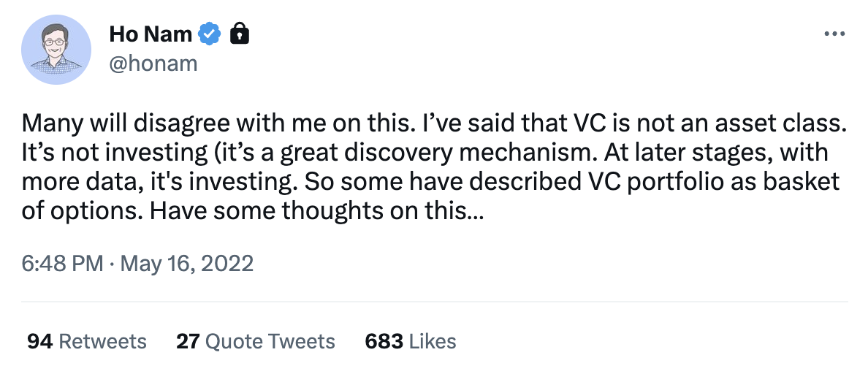The image size is (868, 374).
Task: Show who liked via "Likes" label
Action: point(433,341)
